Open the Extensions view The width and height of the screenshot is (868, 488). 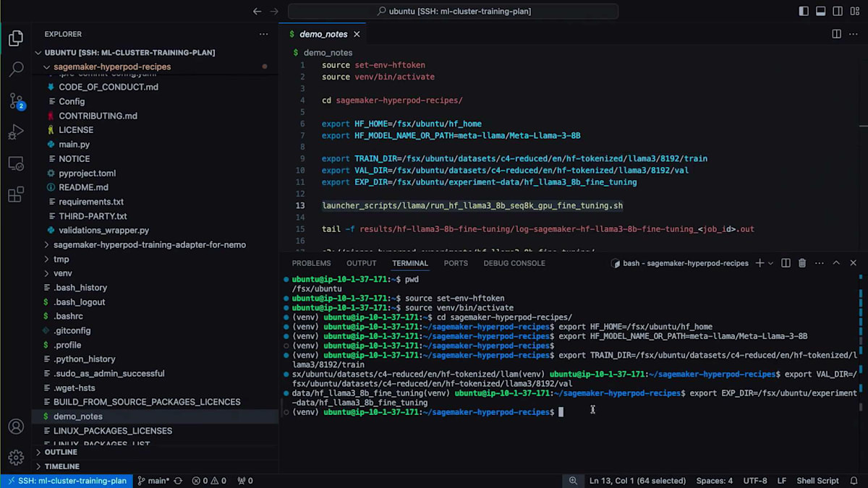tap(16, 195)
